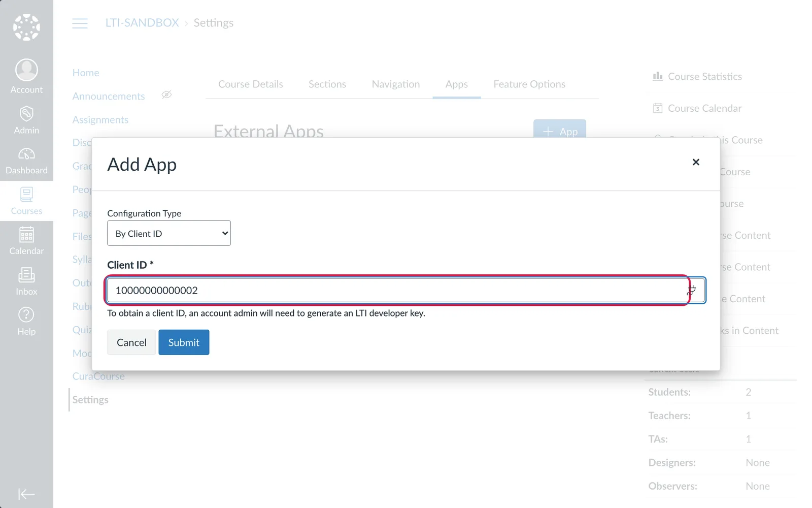812x508 pixels.
Task: Cancel the Add App dialog
Action: tap(131, 342)
